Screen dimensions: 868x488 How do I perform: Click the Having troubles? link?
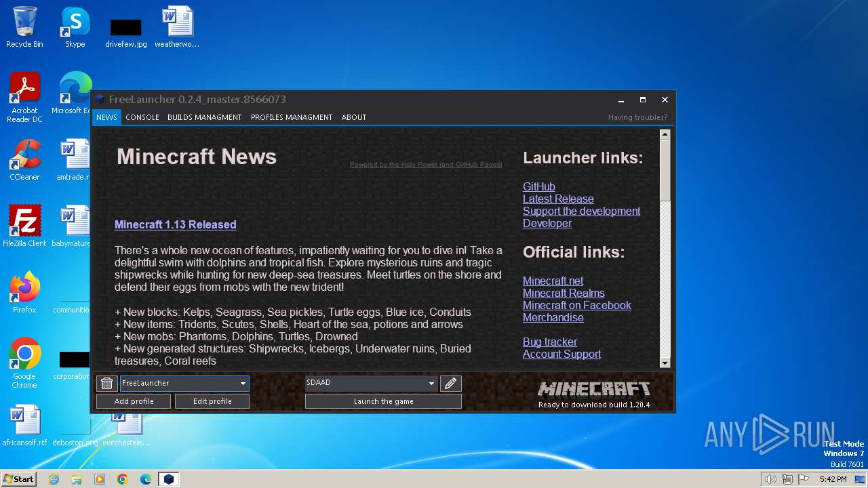(x=638, y=117)
